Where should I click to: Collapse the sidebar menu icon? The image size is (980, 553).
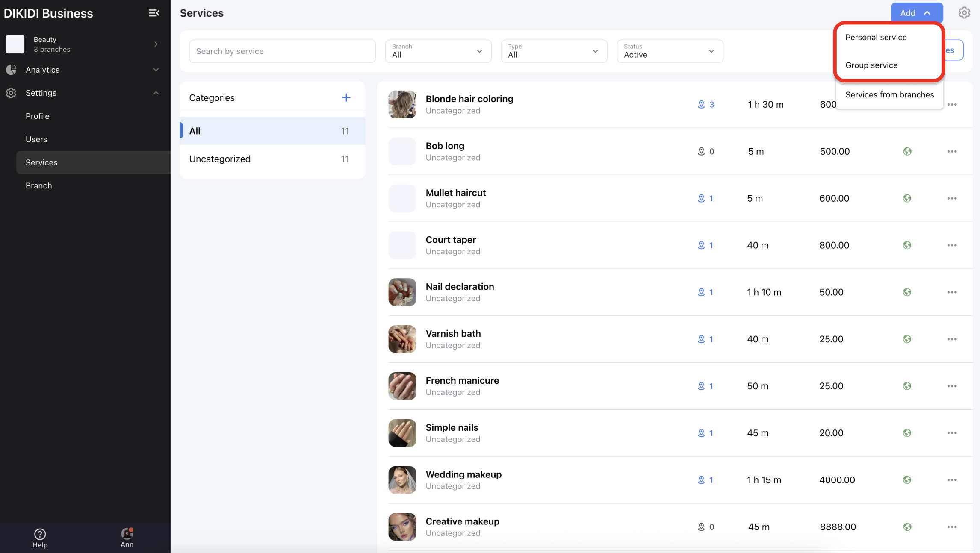point(154,13)
